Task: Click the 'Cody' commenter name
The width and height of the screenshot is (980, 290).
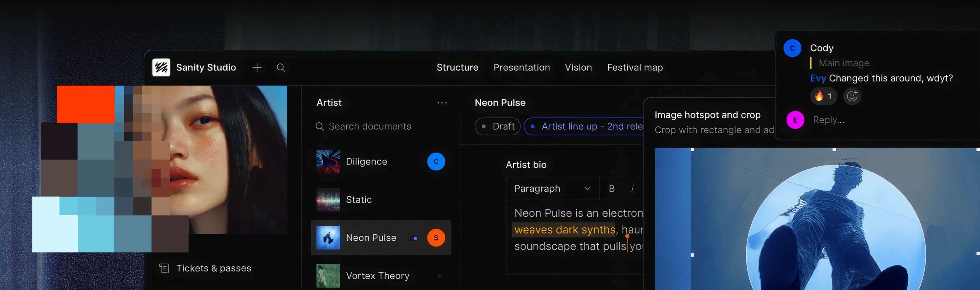Action: pos(821,48)
